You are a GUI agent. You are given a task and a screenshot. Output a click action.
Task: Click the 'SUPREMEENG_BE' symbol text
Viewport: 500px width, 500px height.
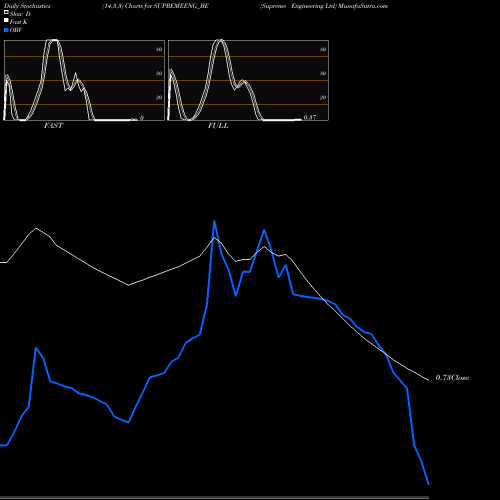coord(181,6)
